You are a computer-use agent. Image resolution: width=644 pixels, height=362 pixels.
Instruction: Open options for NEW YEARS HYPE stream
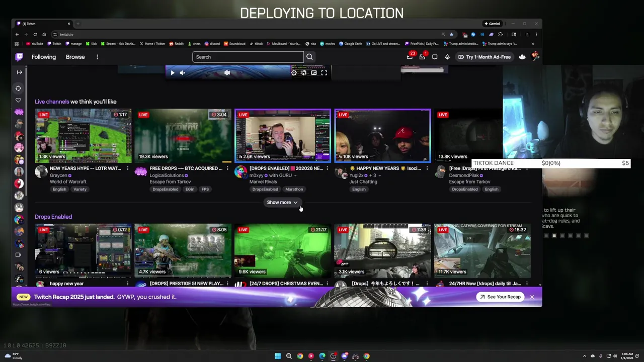(x=127, y=168)
